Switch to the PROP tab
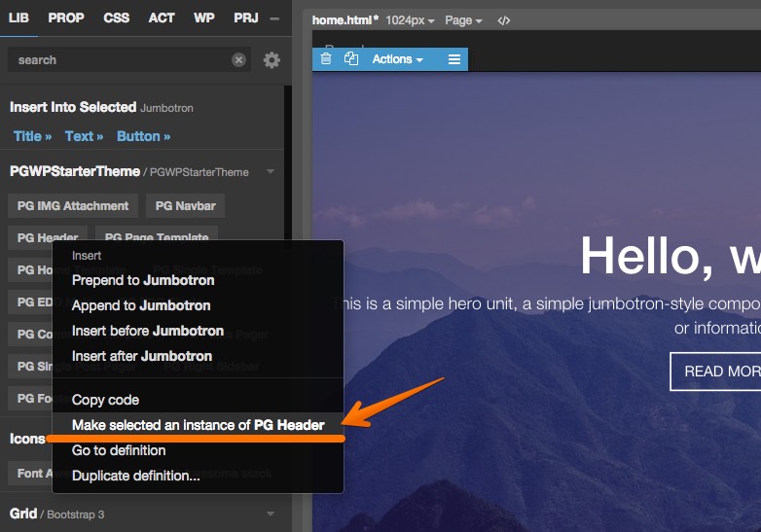The image size is (761, 532). (66, 18)
